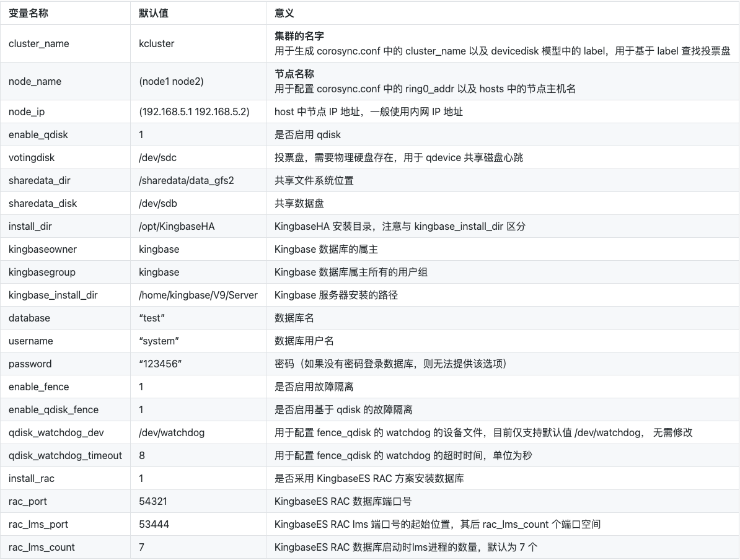The width and height of the screenshot is (740, 560).
Task: Select the qdisk_watchdog_timeout value 8
Action: (141, 456)
